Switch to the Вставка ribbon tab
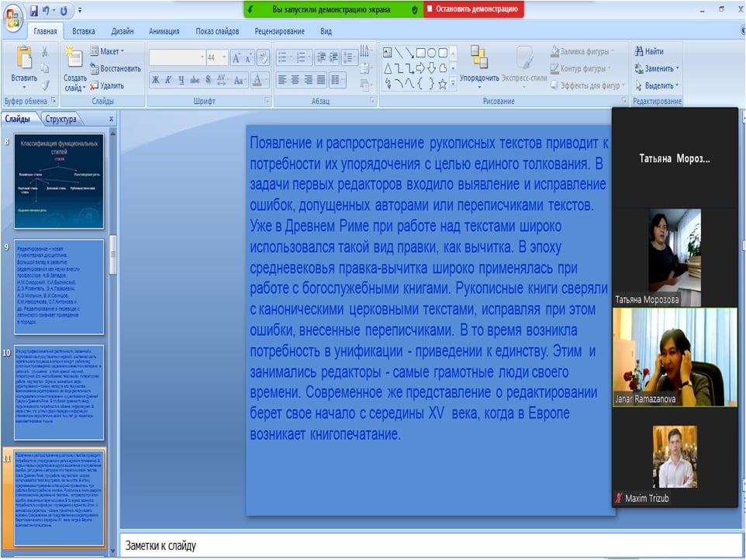746x560 pixels. tap(83, 31)
